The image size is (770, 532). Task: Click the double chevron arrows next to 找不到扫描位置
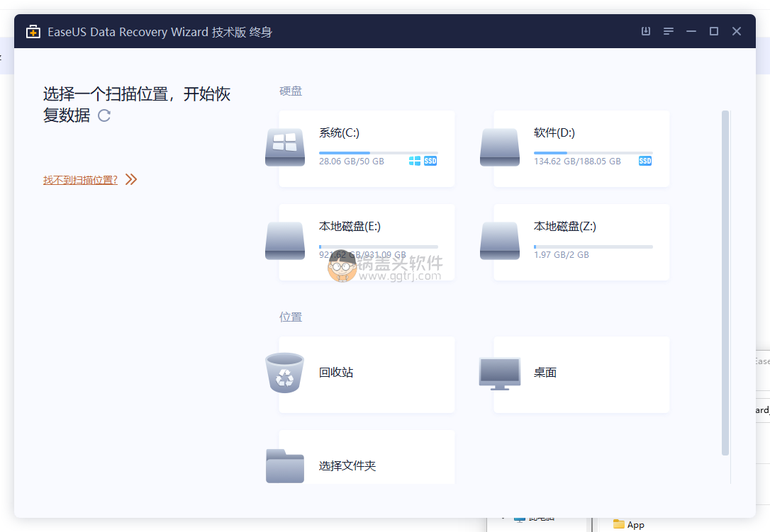pyautogui.click(x=131, y=179)
